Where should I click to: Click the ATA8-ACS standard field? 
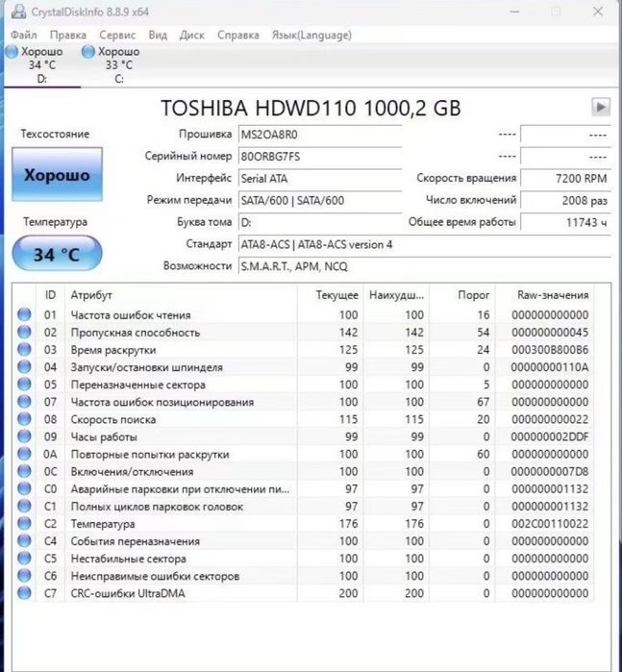click(x=424, y=244)
